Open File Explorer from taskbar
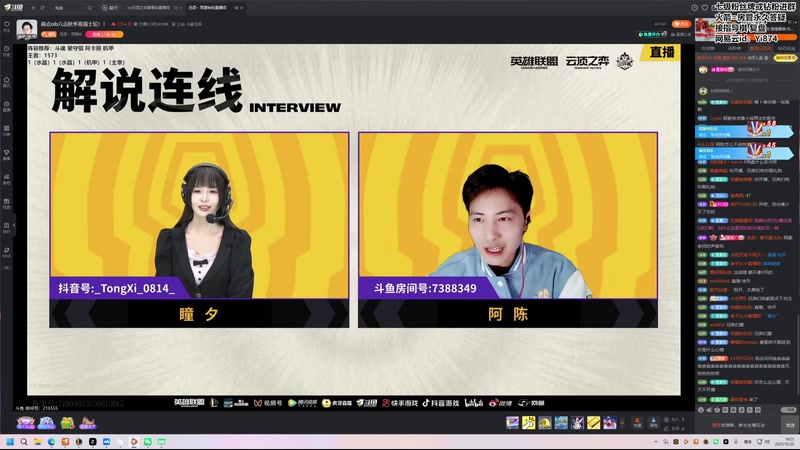Viewport: 800px width, 450px height. coord(38,442)
